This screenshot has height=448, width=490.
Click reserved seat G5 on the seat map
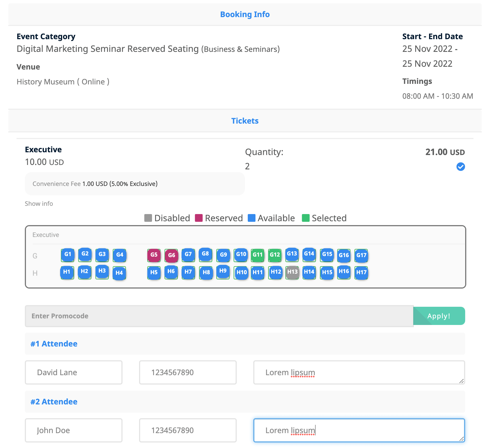154,255
